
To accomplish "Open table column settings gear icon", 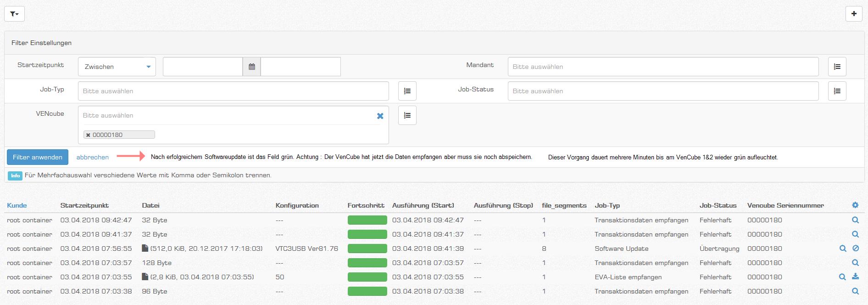I will (x=855, y=205).
